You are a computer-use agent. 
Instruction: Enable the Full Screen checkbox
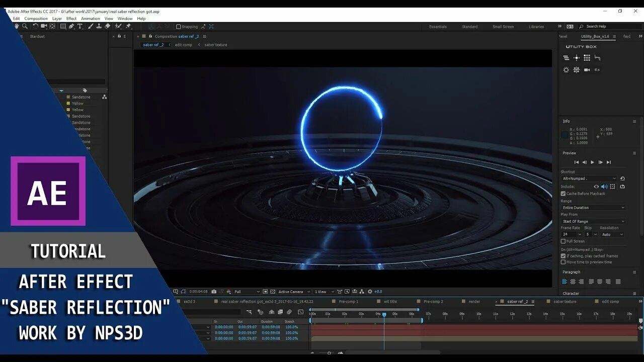pos(563,241)
